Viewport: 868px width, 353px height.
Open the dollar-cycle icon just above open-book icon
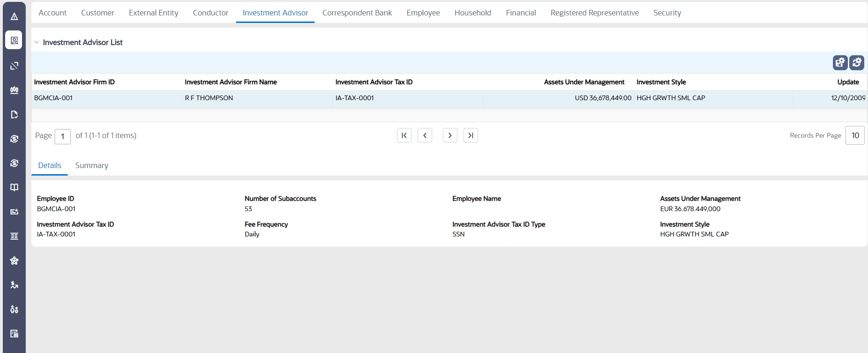tap(14, 163)
